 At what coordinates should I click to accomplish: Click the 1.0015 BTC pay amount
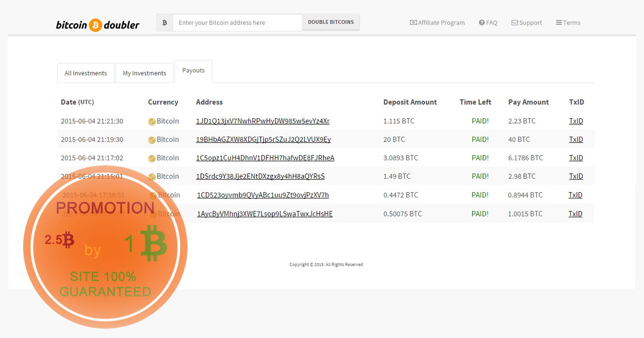tap(525, 214)
